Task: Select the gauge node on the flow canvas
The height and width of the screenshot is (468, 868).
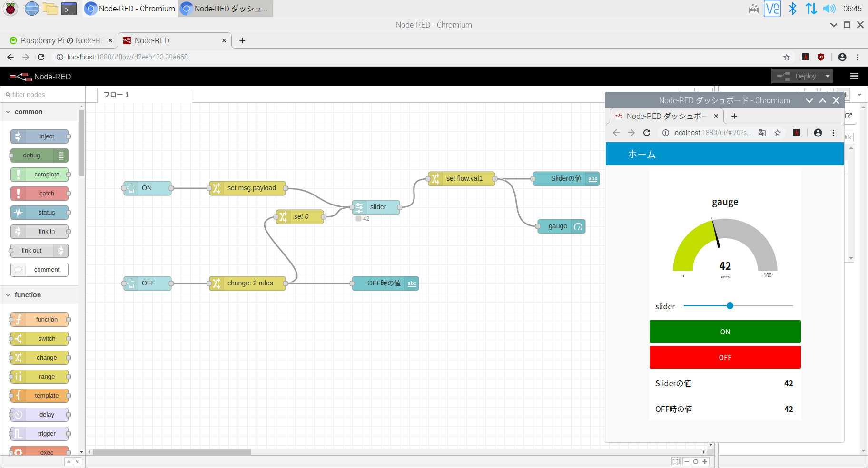Action: click(562, 226)
